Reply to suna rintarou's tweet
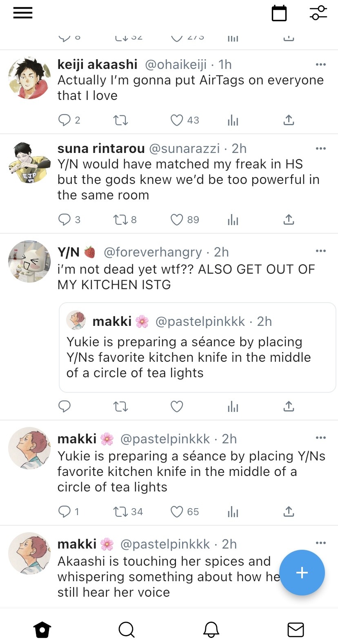The height and width of the screenshot is (644, 338). coord(64,220)
